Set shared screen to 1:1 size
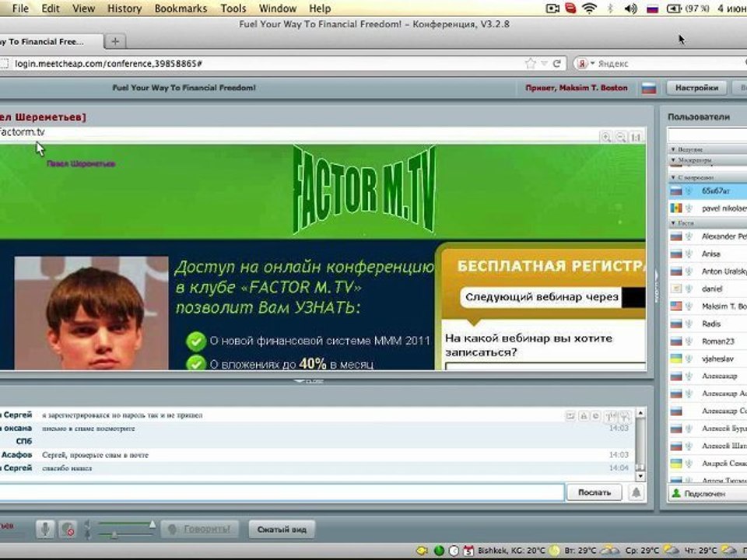 pyautogui.click(x=636, y=137)
